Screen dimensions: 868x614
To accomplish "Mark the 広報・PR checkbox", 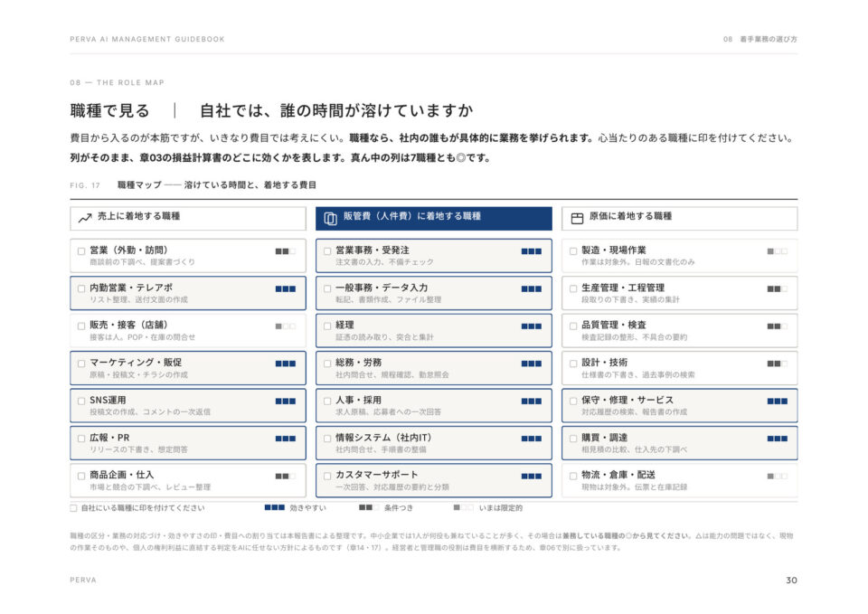I will tap(81, 439).
